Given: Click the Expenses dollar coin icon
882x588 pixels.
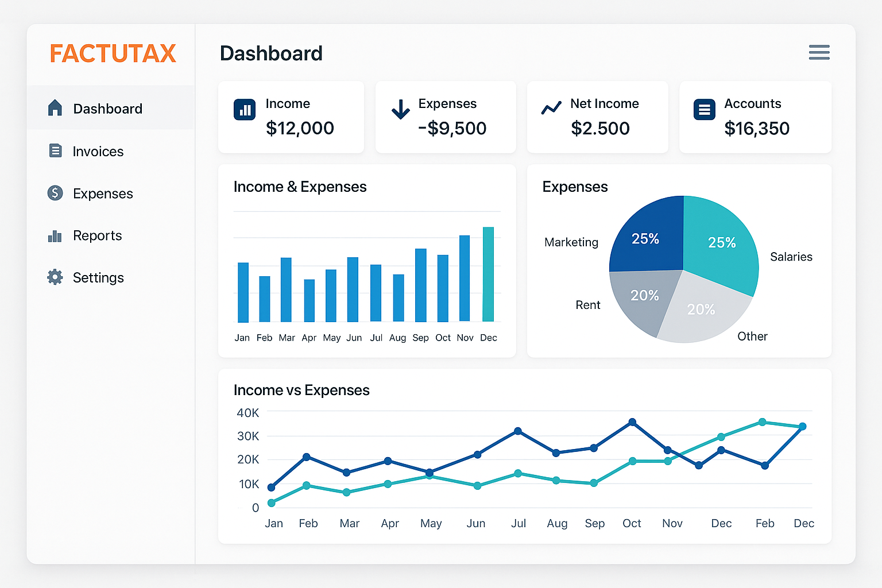Looking at the screenshot, I should 55,193.
